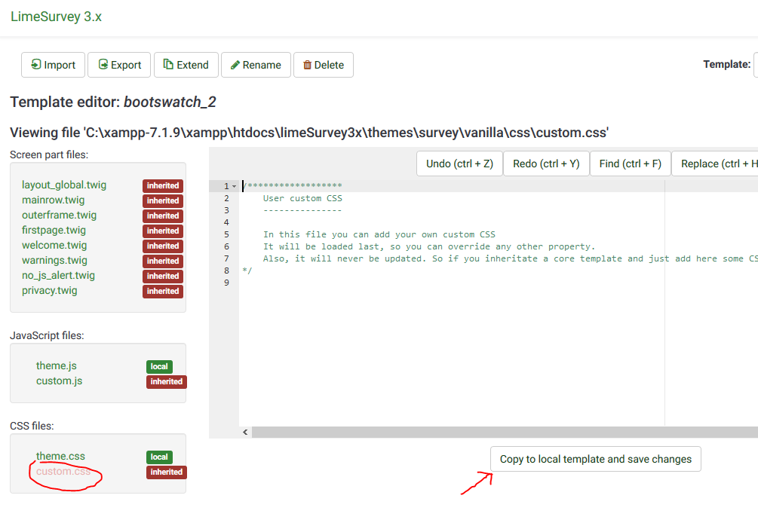Collapse code fold arrow on line 1
The height and width of the screenshot is (532, 758).
click(x=234, y=186)
